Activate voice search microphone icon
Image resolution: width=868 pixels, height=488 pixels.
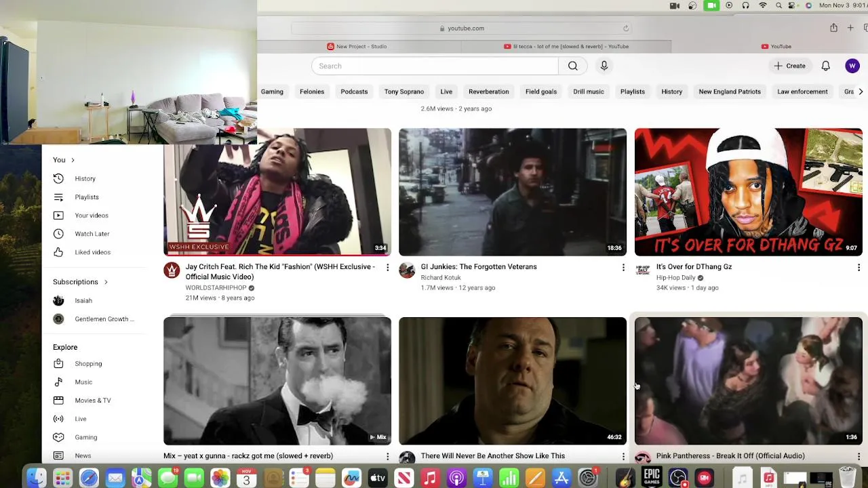[x=604, y=66]
